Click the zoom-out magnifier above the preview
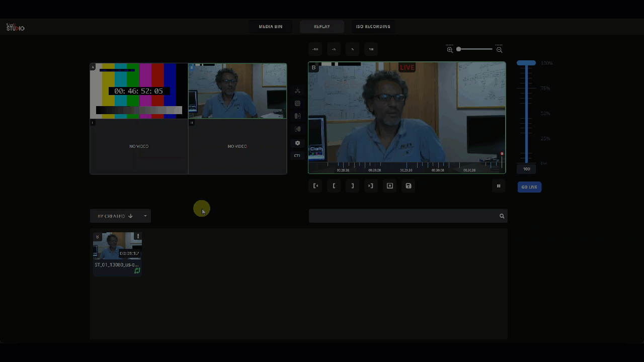This screenshot has width=644, height=362. 499,49
